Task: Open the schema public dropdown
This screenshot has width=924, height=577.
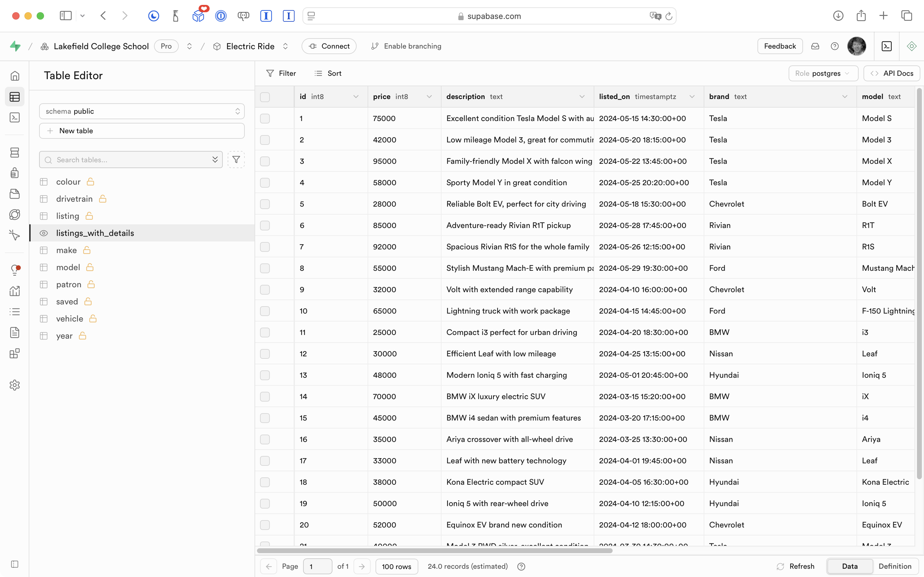Action: [141, 111]
